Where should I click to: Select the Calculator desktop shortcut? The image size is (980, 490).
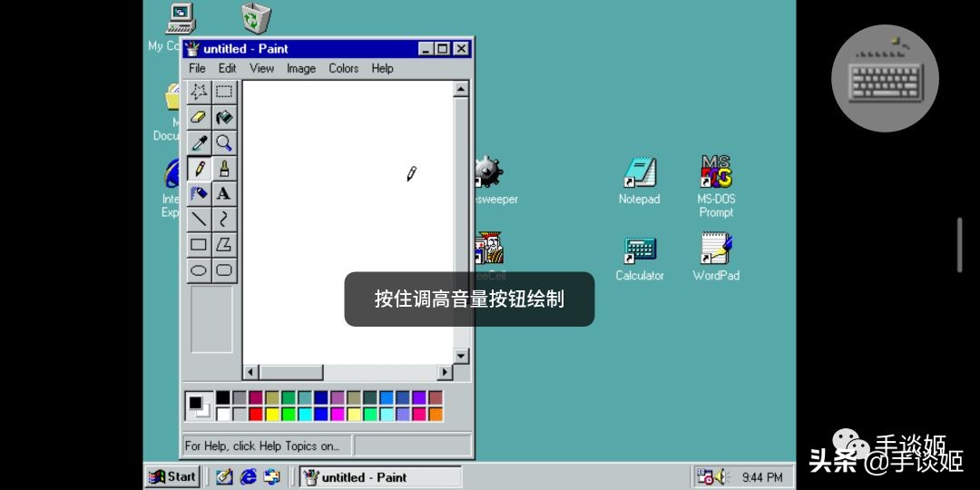tap(640, 259)
